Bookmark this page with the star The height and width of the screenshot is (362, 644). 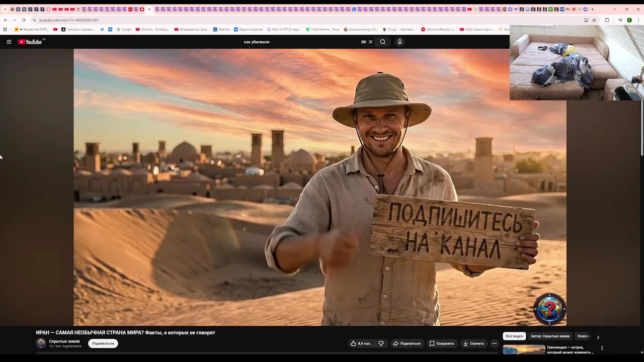594,20
